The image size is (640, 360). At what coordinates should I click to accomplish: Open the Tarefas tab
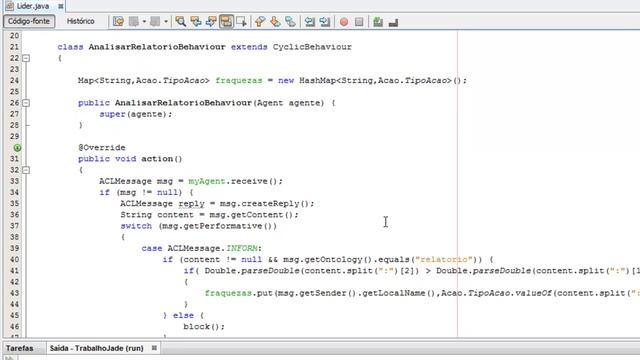[20, 348]
